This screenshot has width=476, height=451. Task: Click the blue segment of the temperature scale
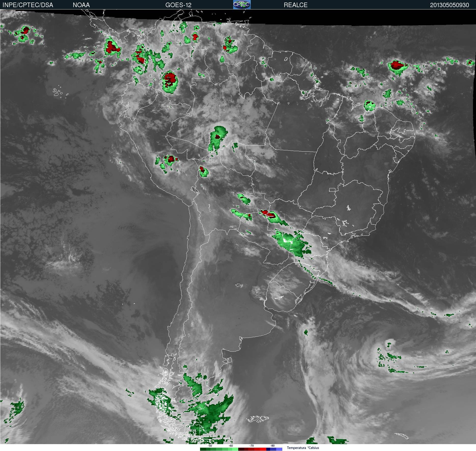click(274, 449)
